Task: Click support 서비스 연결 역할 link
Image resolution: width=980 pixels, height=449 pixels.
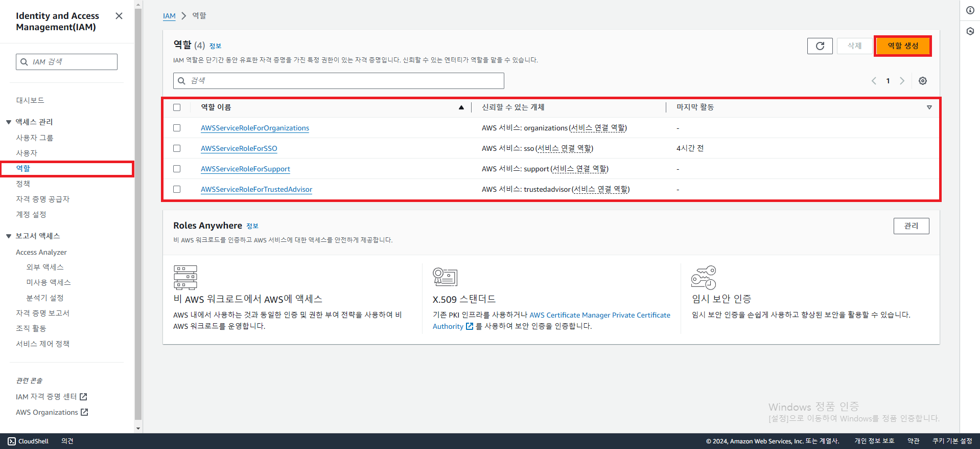Action: [x=579, y=169]
